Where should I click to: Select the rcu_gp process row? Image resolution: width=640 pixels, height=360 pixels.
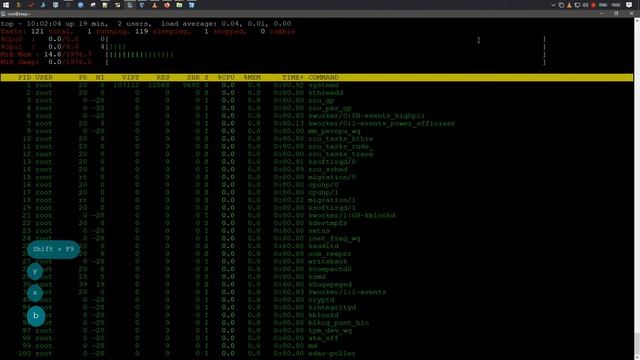[x=317, y=100]
